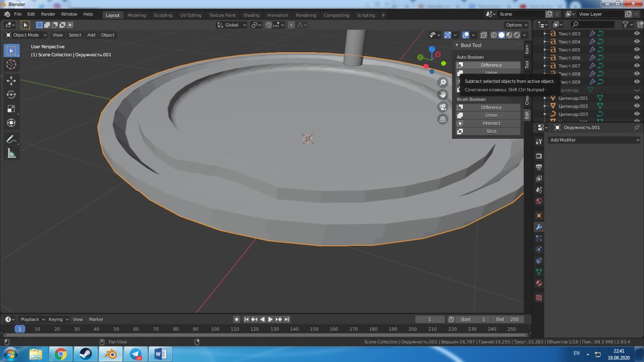
Task: Open the Material properties tab
Action: coord(539,284)
